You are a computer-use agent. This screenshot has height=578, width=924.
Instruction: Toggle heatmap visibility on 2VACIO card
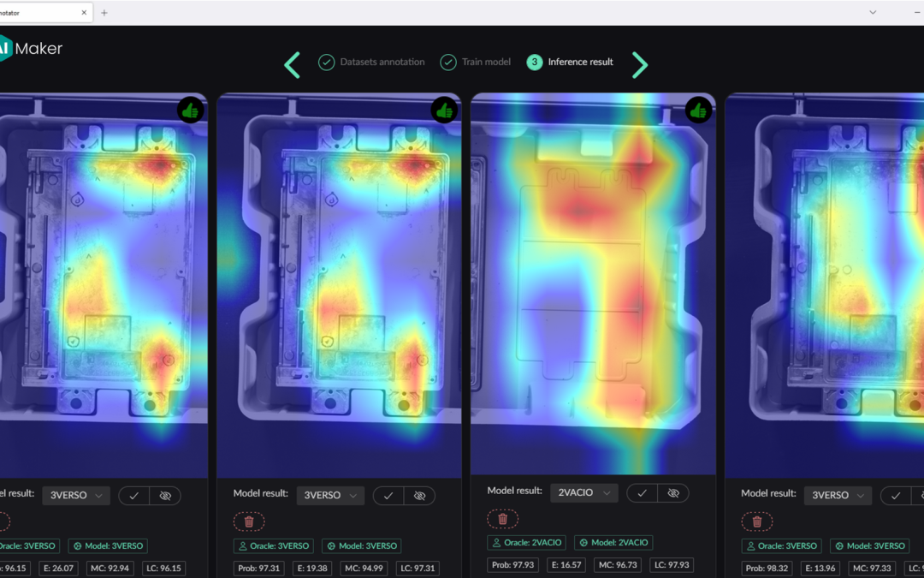click(673, 493)
